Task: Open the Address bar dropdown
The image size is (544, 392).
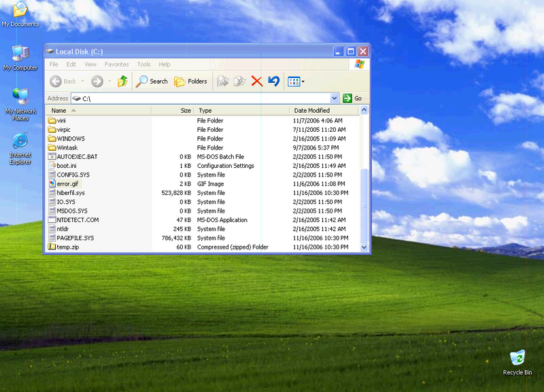Action: click(334, 99)
